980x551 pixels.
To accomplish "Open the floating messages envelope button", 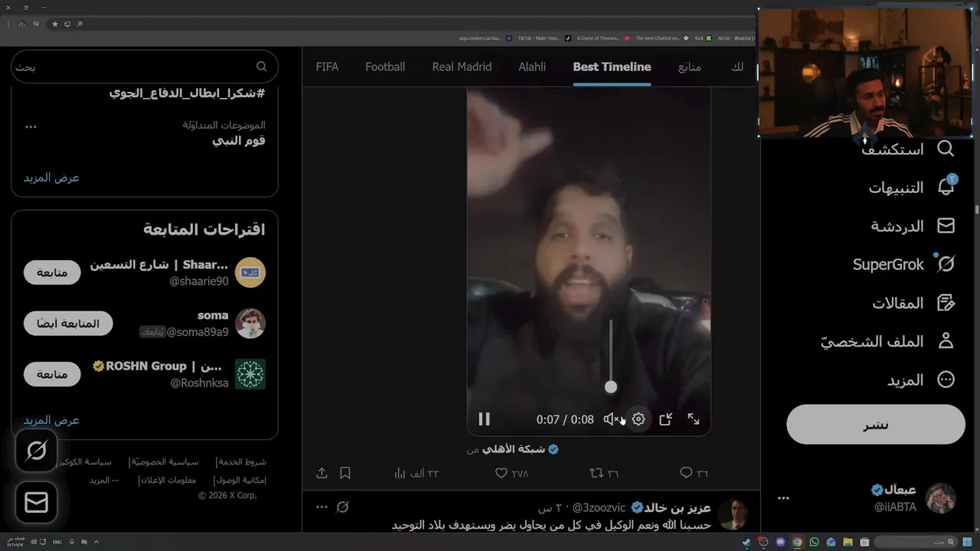I will pos(36,502).
